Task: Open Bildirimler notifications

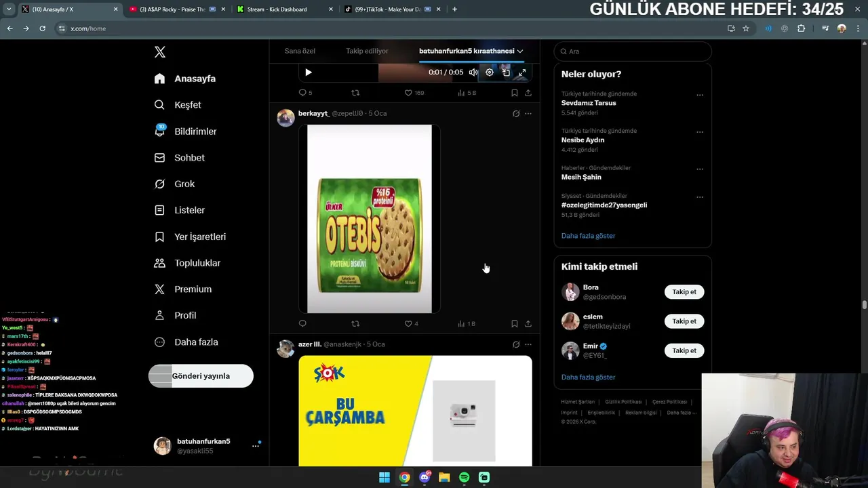Action: 185,131
